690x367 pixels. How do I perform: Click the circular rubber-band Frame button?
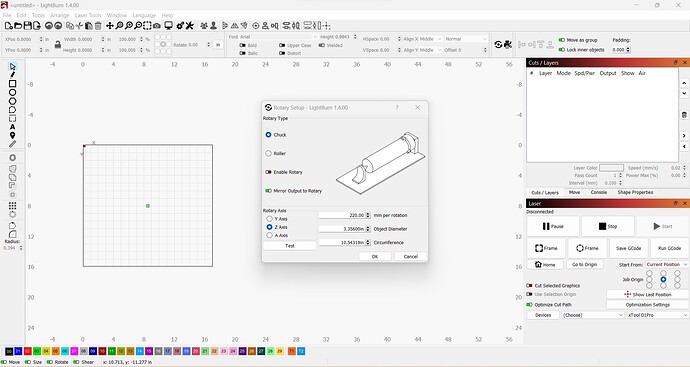pos(587,248)
